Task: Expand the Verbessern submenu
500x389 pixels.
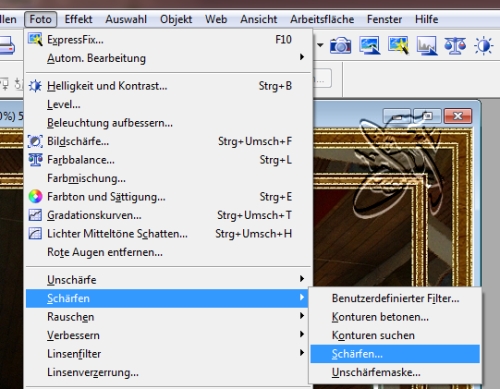Action: tap(168, 335)
